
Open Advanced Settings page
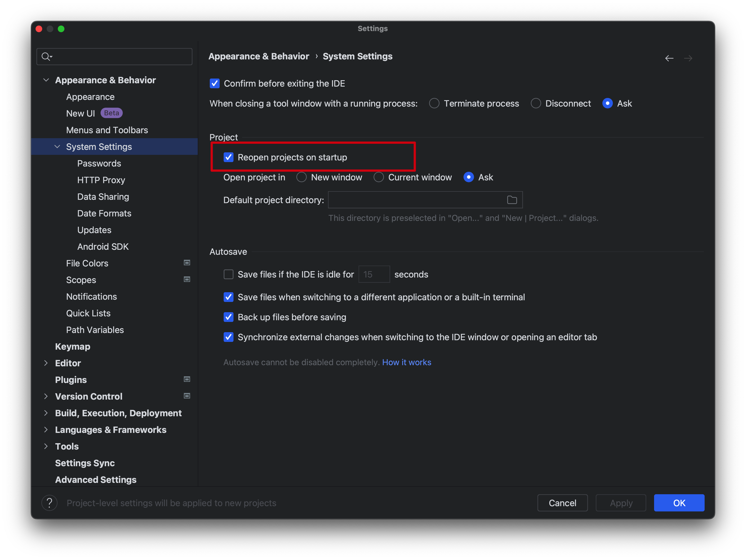96,480
